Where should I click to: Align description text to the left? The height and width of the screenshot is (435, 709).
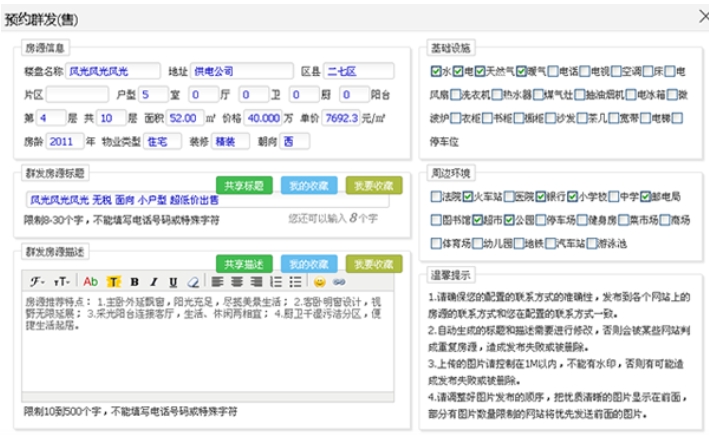coord(216,282)
